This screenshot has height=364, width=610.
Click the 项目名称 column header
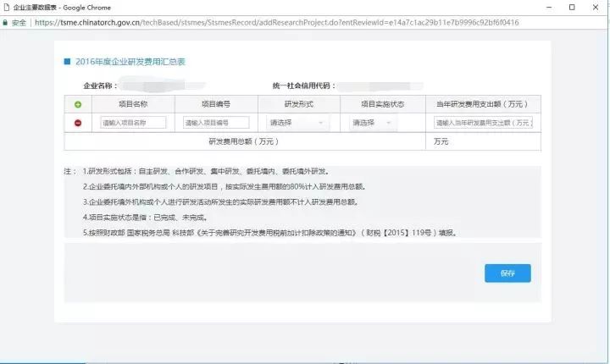pos(132,104)
